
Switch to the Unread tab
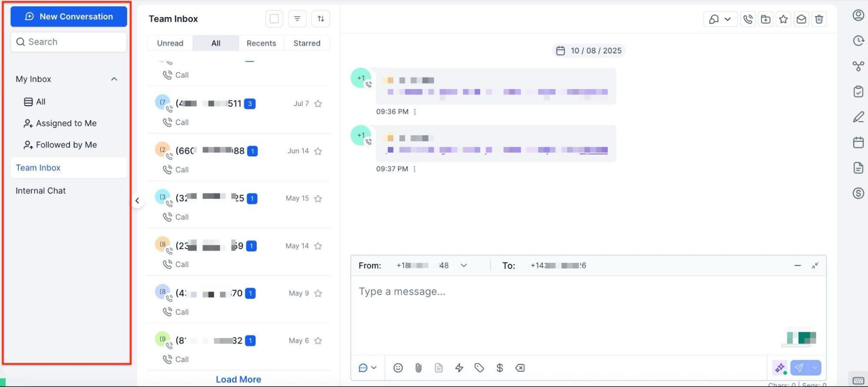click(x=170, y=43)
